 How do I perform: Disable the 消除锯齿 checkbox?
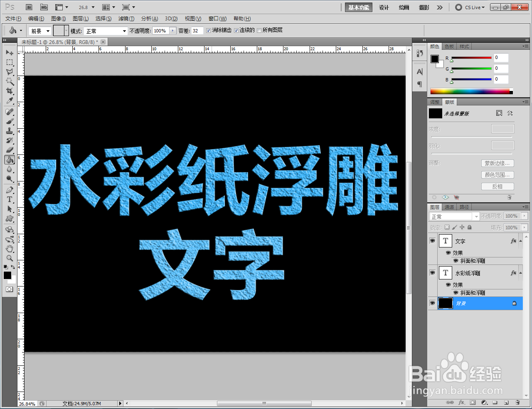tap(209, 30)
